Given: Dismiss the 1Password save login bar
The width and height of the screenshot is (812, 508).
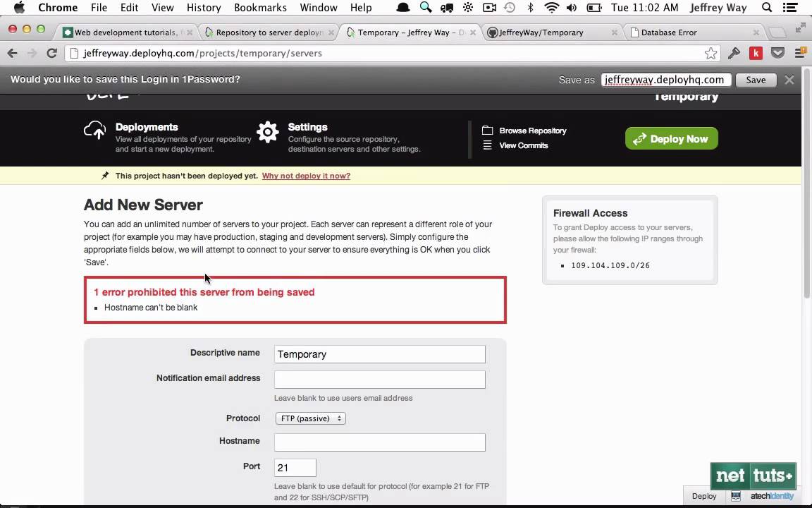Looking at the screenshot, I should [x=789, y=80].
